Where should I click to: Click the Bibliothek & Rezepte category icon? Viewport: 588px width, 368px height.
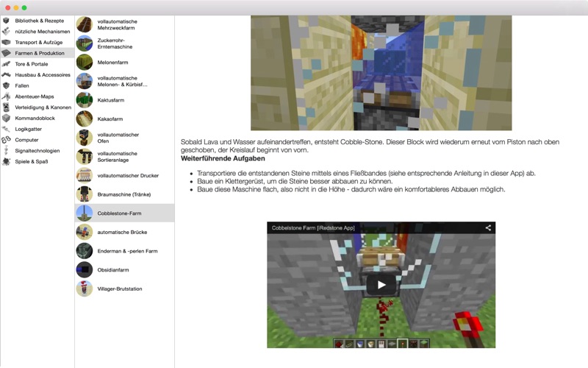pos(6,21)
